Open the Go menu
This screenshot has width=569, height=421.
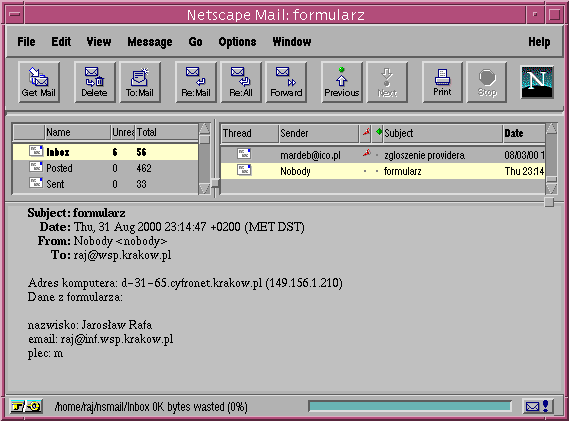coord(196,42)
